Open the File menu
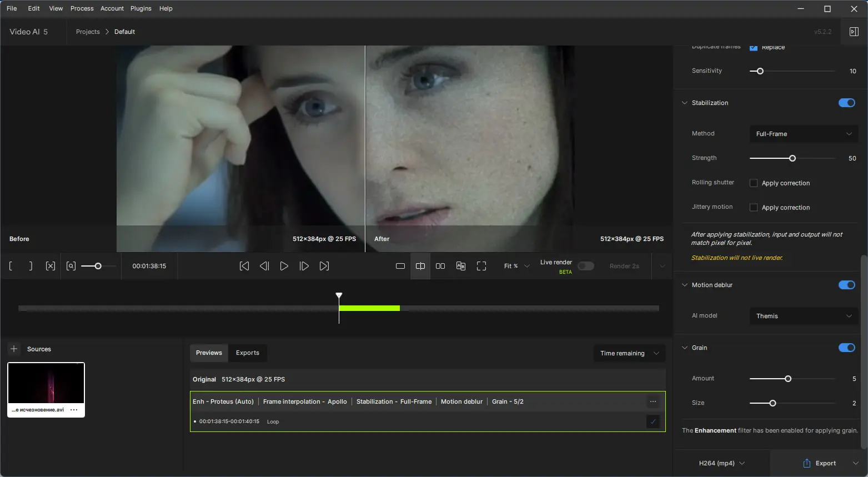 [x=12, y=8]
